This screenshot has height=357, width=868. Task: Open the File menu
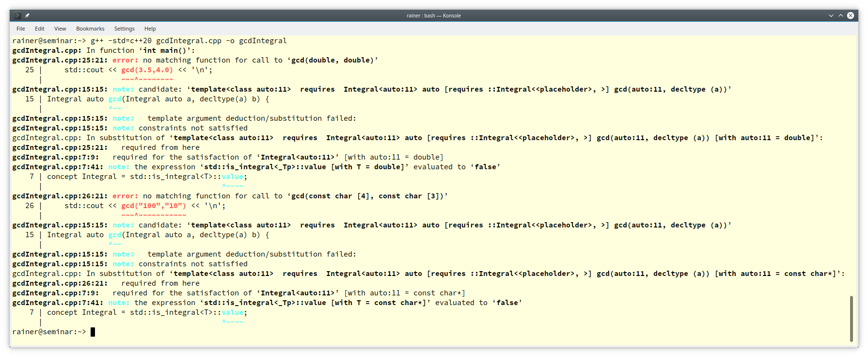coord(21,29)
